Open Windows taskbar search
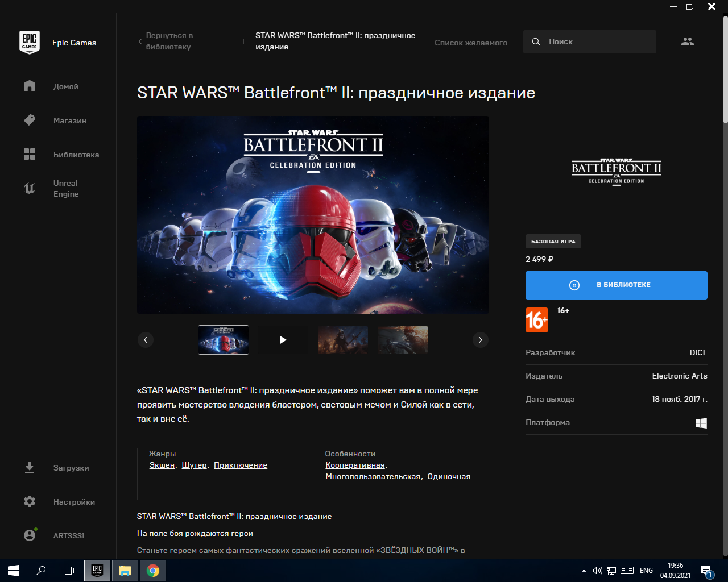Image resolution: width=728 pixels, height=582 pixels. pos(41,571)
